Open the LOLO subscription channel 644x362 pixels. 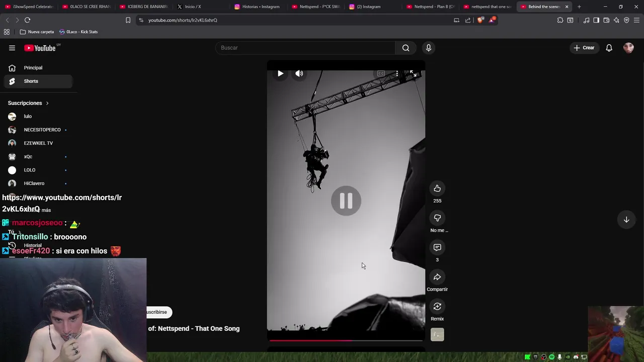click(x=38, y=170)
